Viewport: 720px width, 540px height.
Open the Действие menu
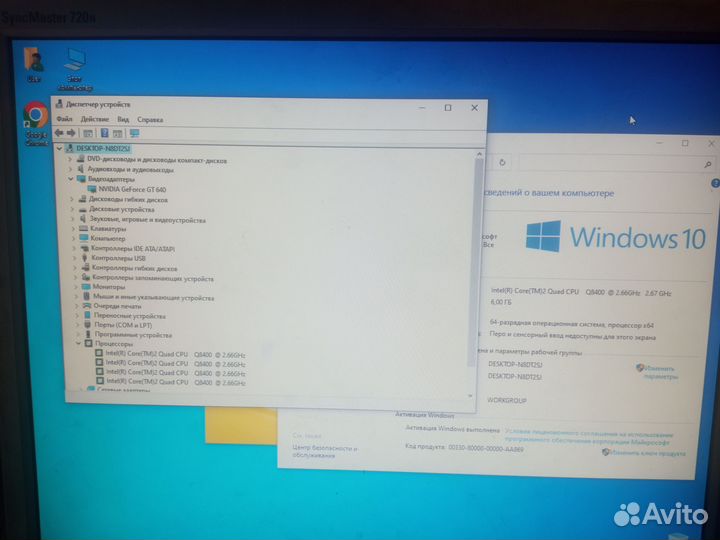click(95, 119)
